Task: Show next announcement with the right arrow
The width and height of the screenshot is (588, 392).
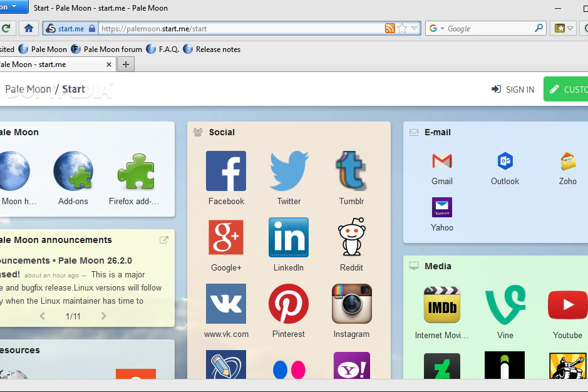Action: (103, 316)
